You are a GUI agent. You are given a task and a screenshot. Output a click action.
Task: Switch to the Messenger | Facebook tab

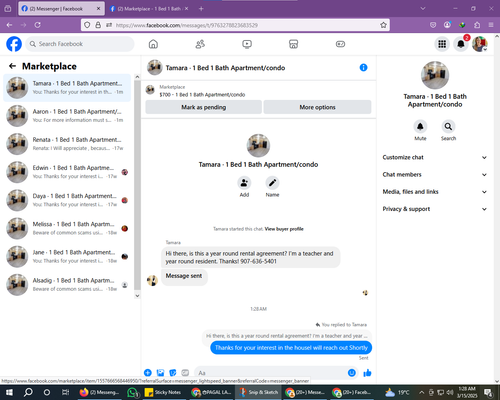61,9
